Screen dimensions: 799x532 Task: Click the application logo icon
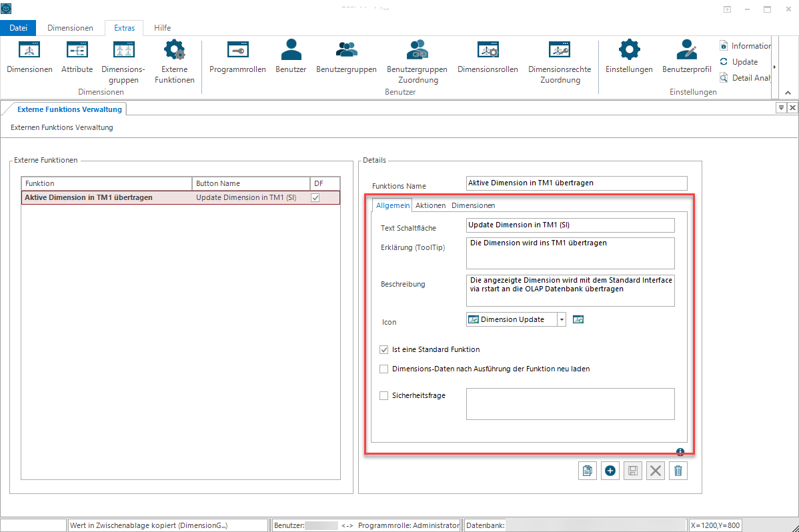coord(6,9)
